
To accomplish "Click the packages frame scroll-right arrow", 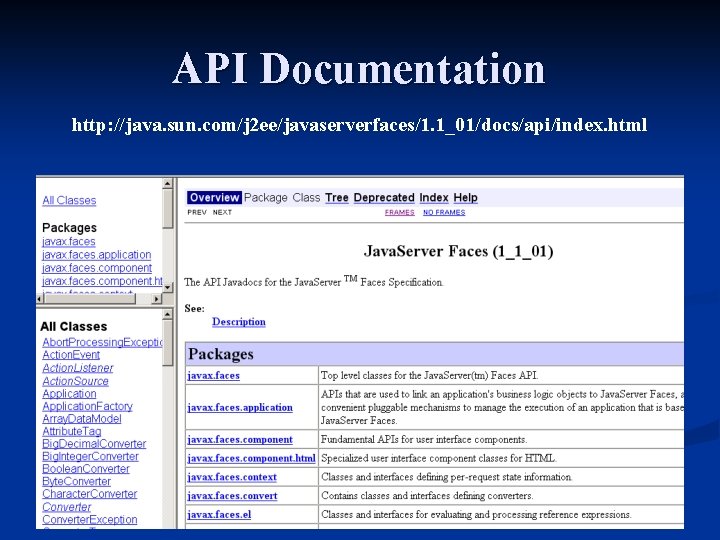I will click(157, 298).
